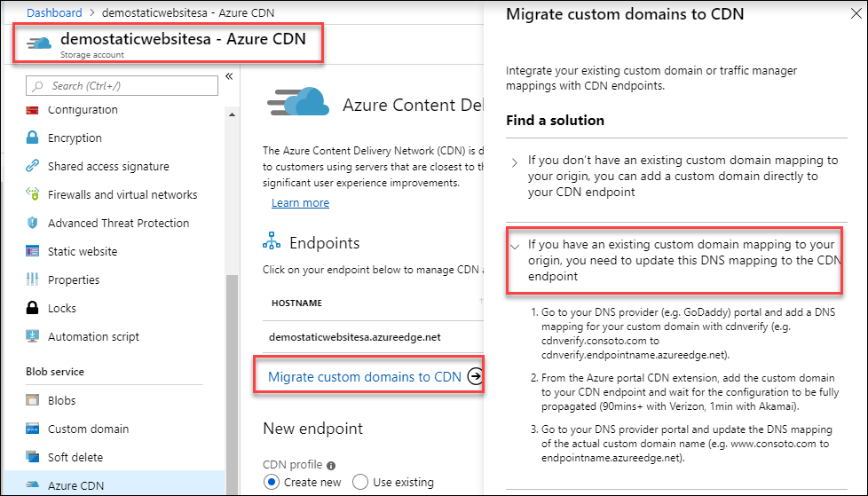The image size is (868, 496).
Task: Click the Search (Ctrl+/) input field
Action: pyautogui.click(x=122, y=86)
